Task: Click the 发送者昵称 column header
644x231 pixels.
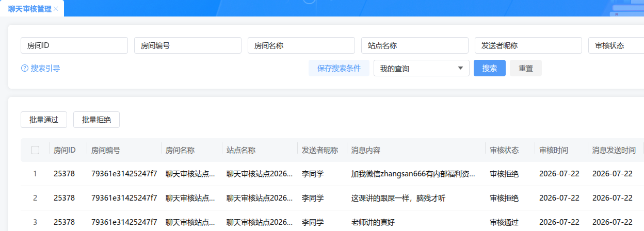Action: [320, 150]
